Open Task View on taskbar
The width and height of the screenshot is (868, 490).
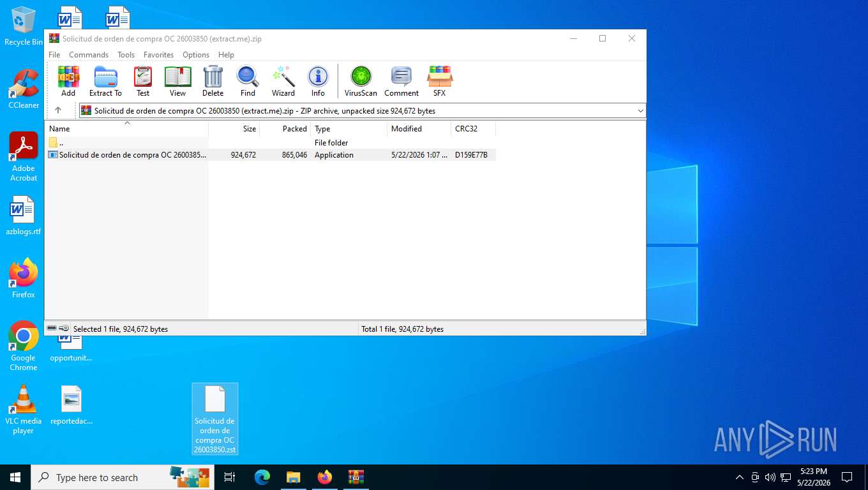[230, 477]
